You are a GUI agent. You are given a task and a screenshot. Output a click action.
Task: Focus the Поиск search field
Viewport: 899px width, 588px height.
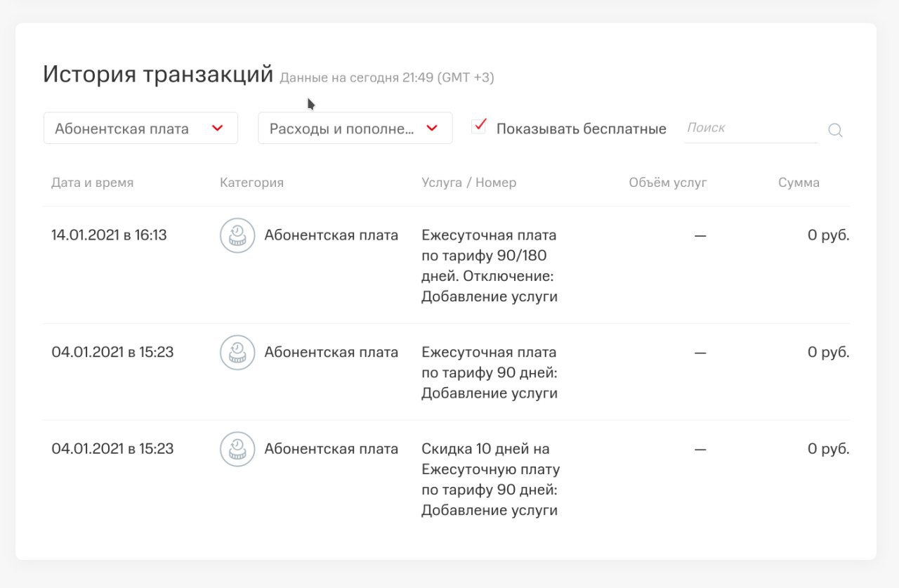751,128
